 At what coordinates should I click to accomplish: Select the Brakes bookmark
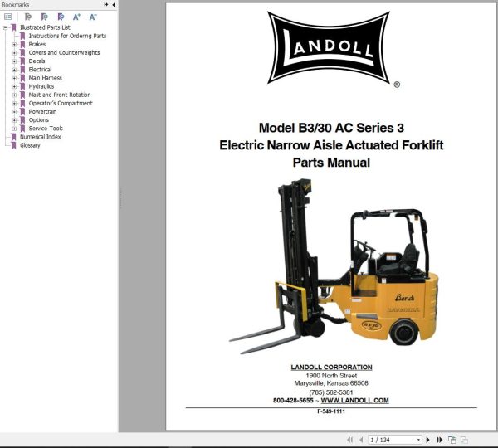tap(37, 44)
